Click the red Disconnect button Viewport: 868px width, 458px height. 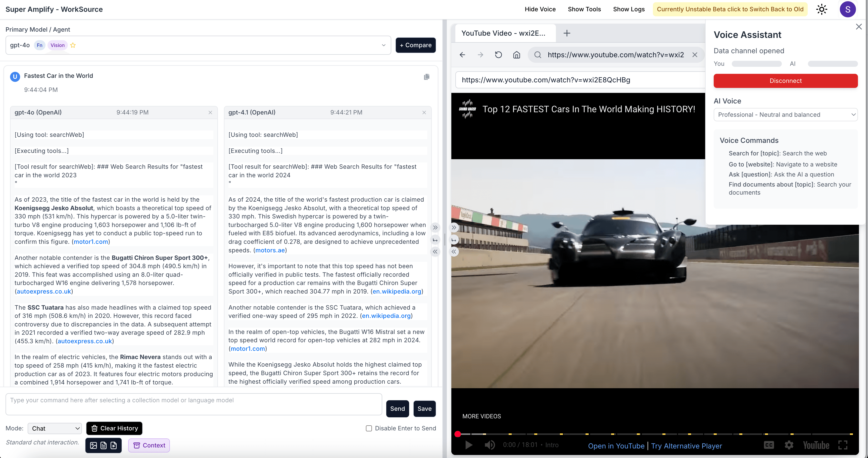pyautogui.click(x=785, y=81)
